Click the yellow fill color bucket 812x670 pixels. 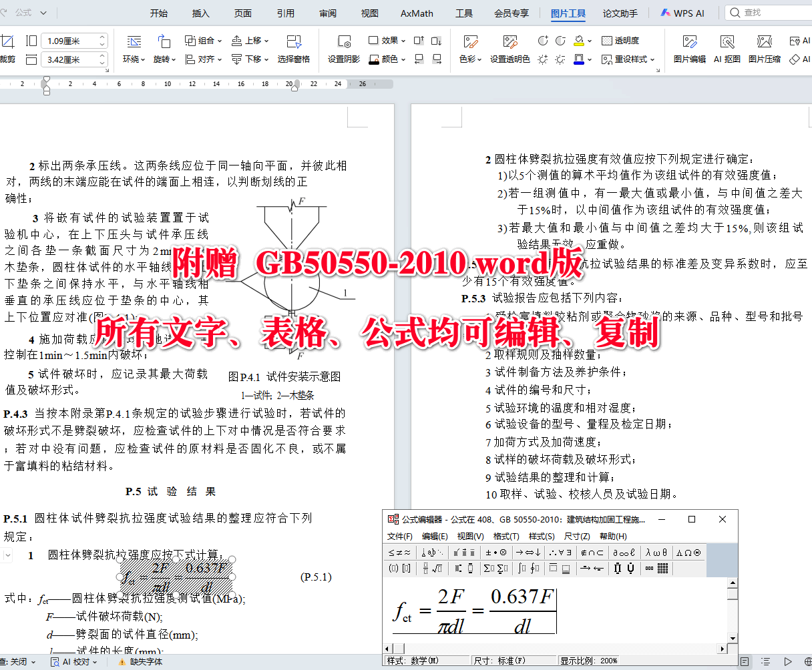578,41
